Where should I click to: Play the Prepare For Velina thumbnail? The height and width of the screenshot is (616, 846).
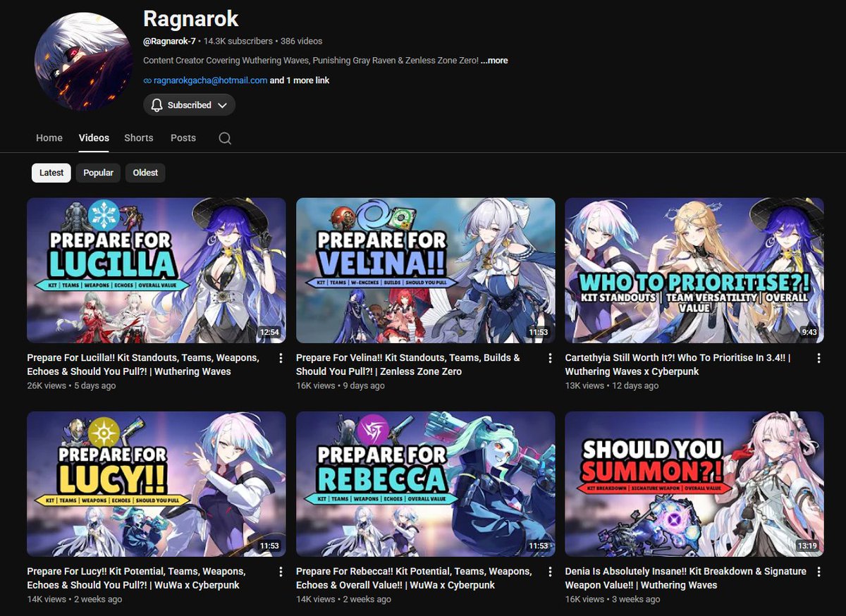click(426, 271)
